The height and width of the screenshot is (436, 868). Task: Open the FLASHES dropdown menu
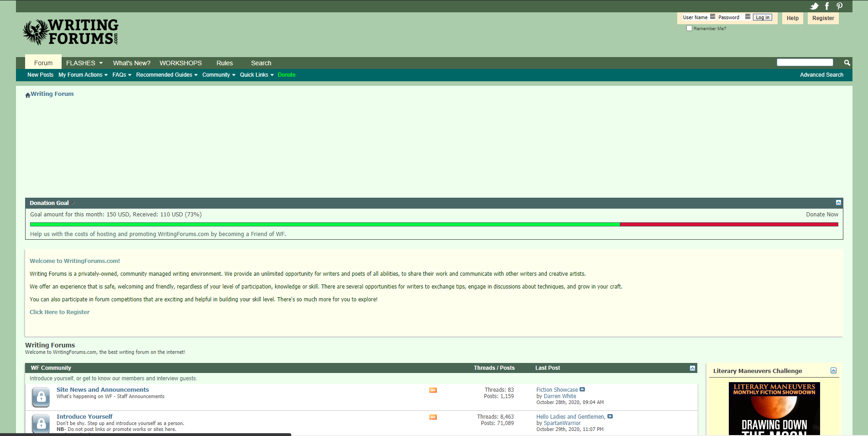(x=84, y=63)
